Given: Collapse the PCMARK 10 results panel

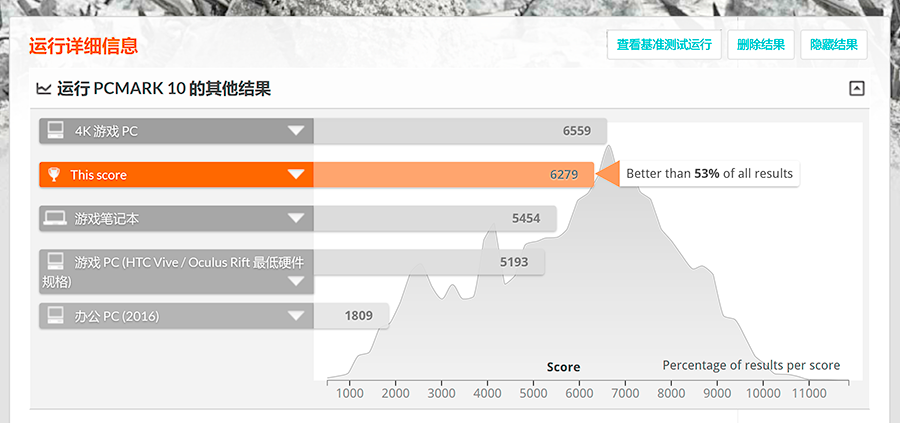Looking at the screenshot, I should pyautogui.click(x=856, y=88).
